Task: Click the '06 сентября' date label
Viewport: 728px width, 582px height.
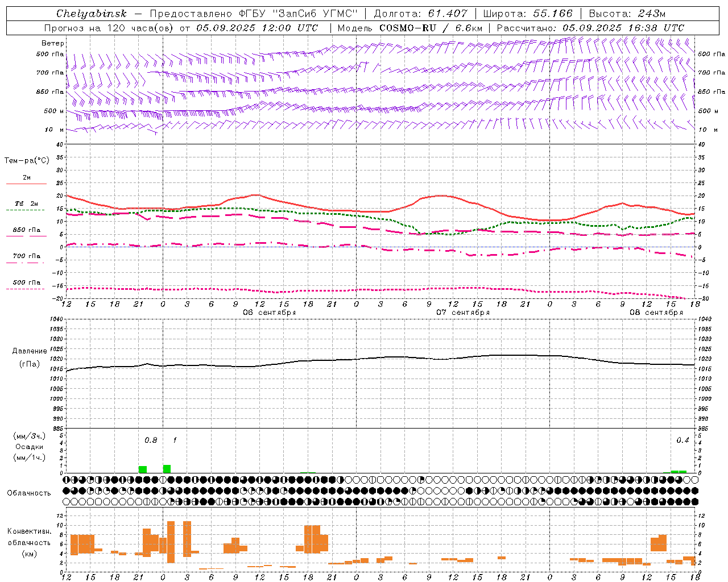Action: pyautogui.click(x=270, y=313)
